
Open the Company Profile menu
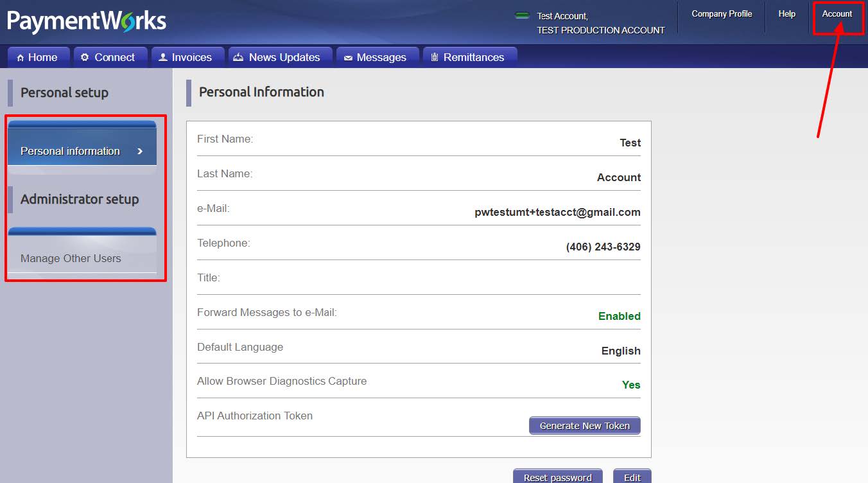click(721, 13)
